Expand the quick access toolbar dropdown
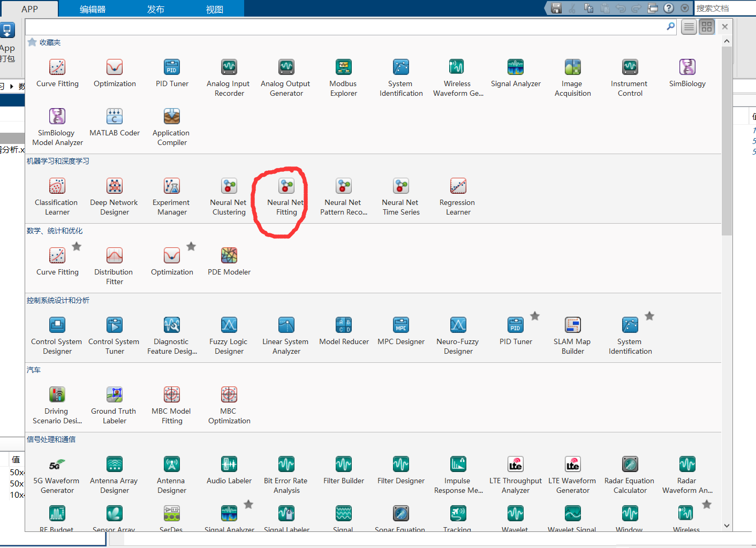The width and height of the screenshot is (756, 548). 685,8
